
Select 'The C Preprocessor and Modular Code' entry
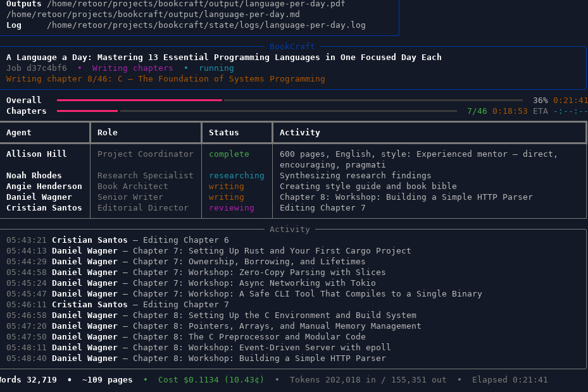pos(185,337)
